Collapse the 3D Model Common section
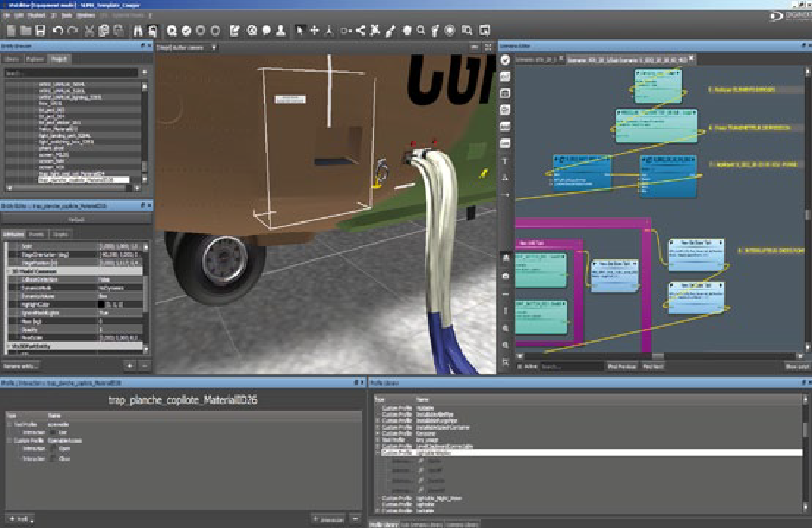Screen dimensions: 812x528 pos(8,271)
